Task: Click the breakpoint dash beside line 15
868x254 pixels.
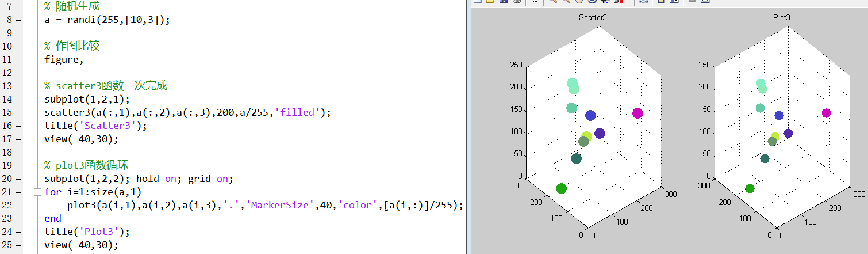Action: point(19,112)
